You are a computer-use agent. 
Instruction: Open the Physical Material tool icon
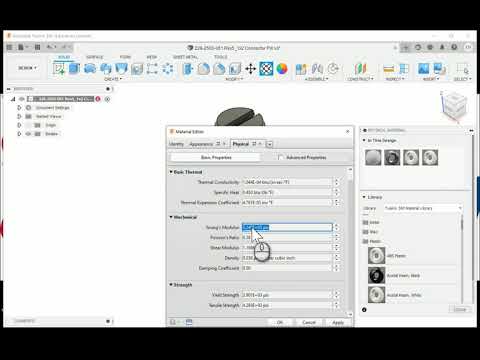click(x=266, y=69)
